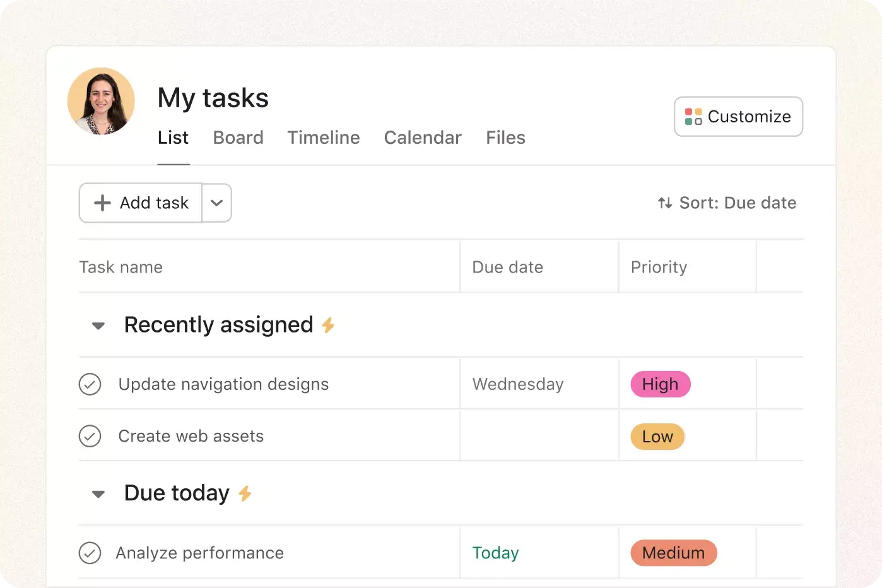The width and height of the screenshot is (882, 588).
Task: Click the checkmark circle beside Create web assets
Action: click(90, 436)
